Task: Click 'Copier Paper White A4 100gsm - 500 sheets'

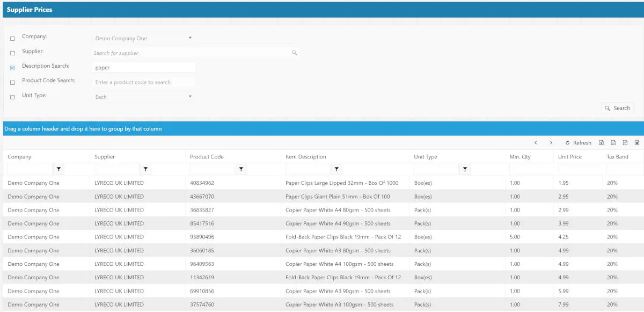Action: coord(340,264)
